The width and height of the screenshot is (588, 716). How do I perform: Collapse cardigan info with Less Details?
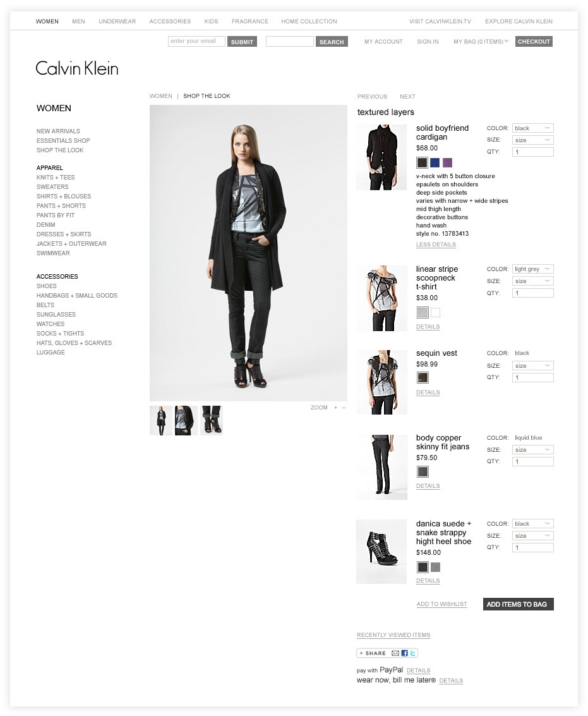tap(436, 245)
